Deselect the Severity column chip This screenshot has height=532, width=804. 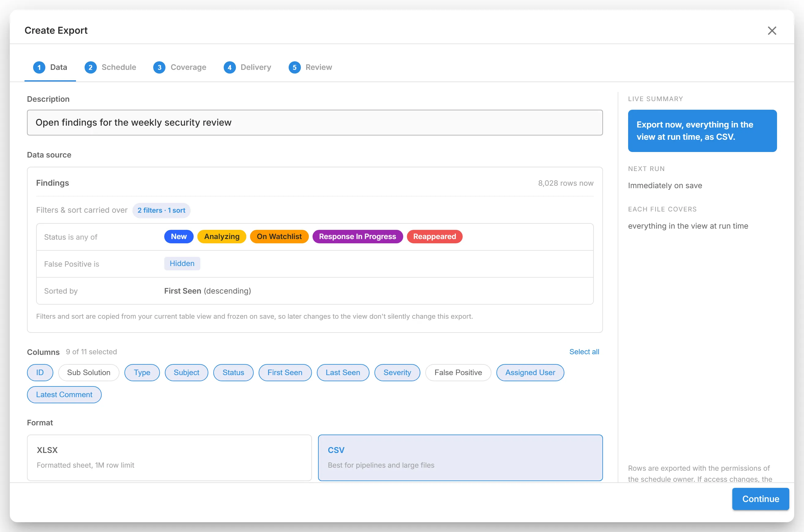click(397, 373)
